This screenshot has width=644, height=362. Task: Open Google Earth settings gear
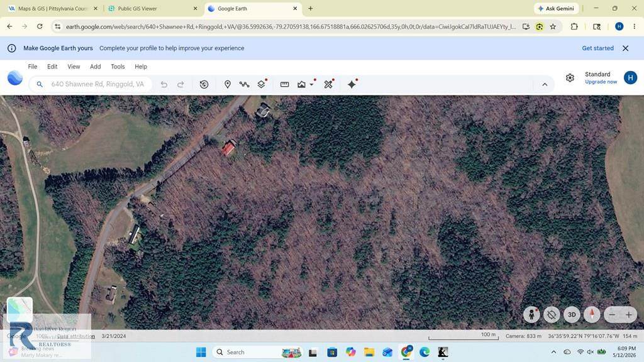(570, 78)
